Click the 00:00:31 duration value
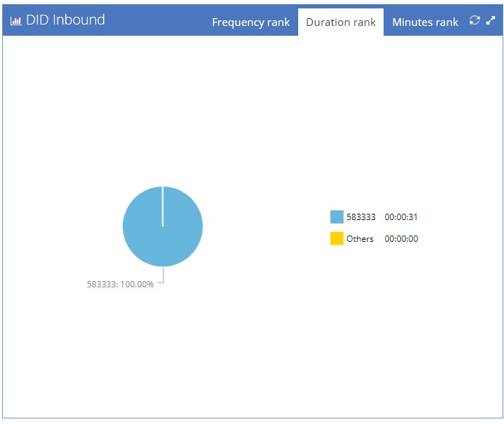504x424 pixels. pos(401,217)
